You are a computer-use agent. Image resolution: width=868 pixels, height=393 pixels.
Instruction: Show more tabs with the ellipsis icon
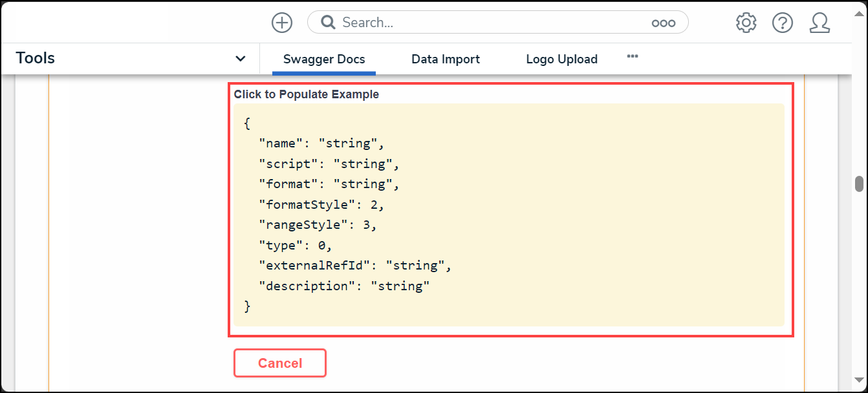point(633,57)
